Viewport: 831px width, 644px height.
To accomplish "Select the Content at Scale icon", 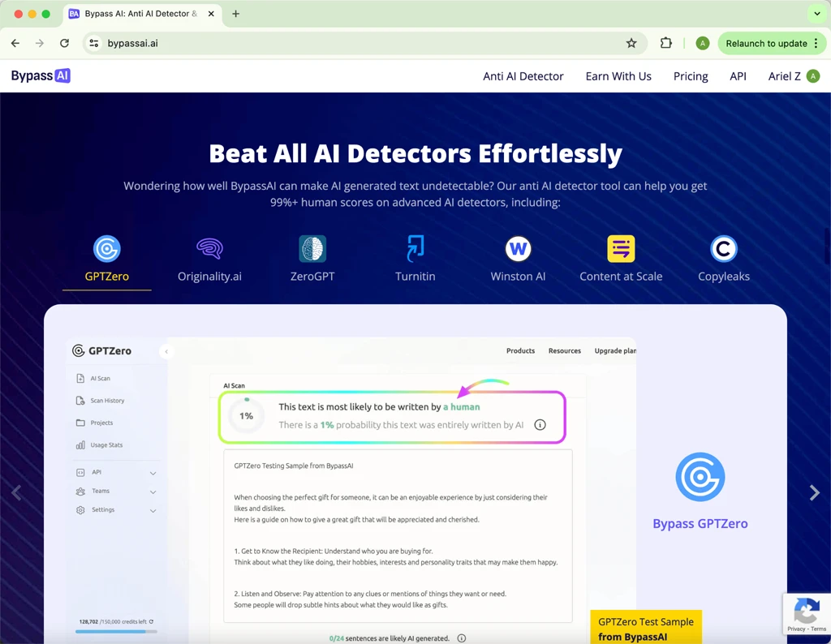I will coord(621,248).
